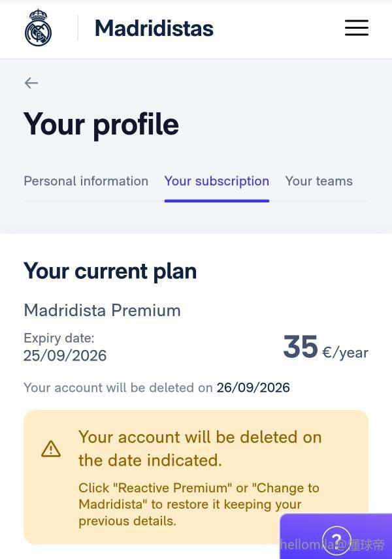Click the yellow banner's bold warning heading
The image size is (392, 559).
[x=200, y=448]
